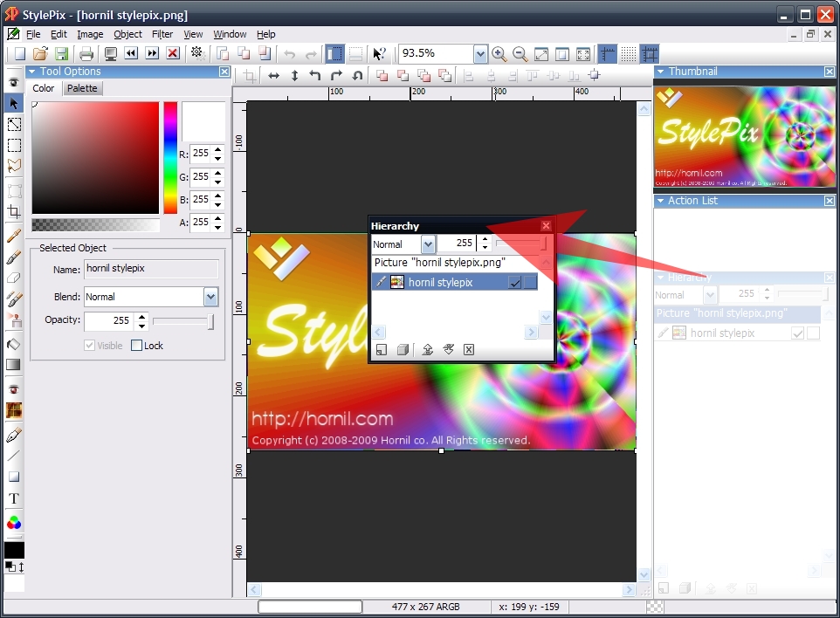Viewport: 840px width, 618px height.
Task: Select the Line tool in the toolbox
Action: tap(14, 456)
